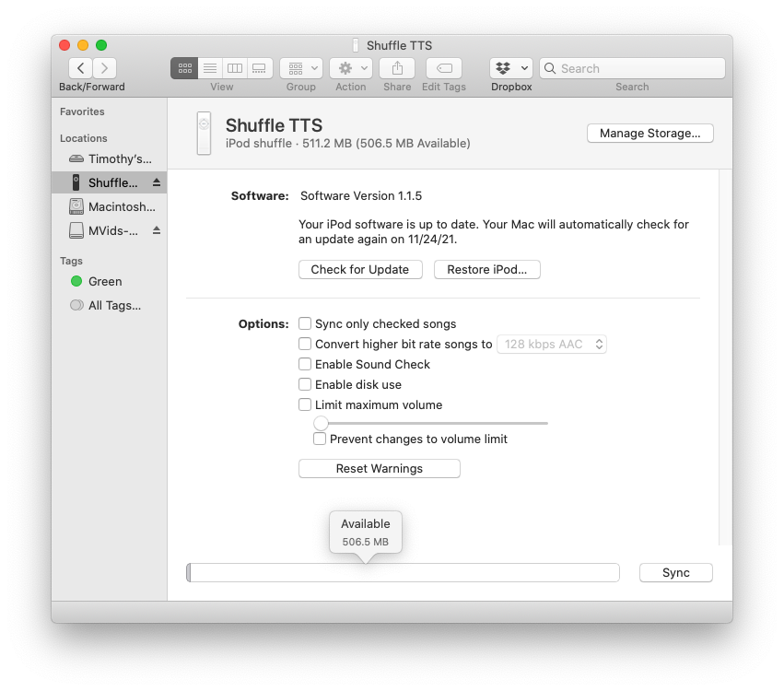This screenshot has width=784, height=691.
Task: Select the Green tag
Action: (109, 282)
